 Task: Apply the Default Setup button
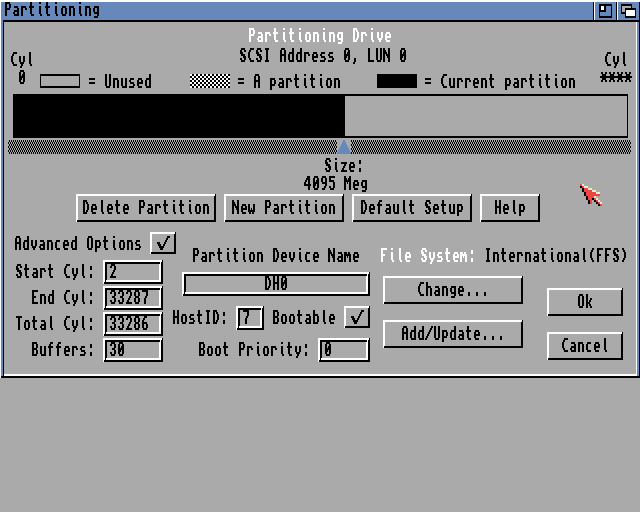[411, 207]
